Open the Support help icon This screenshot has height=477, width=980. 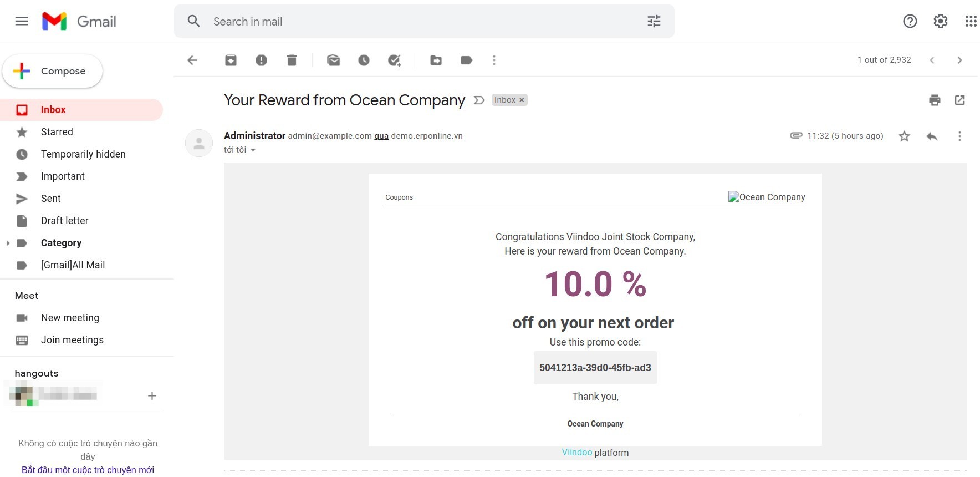(x=910, y=21)
